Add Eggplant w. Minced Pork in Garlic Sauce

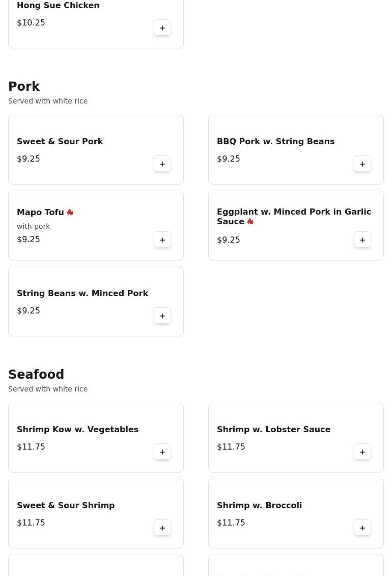coord(362,240)
